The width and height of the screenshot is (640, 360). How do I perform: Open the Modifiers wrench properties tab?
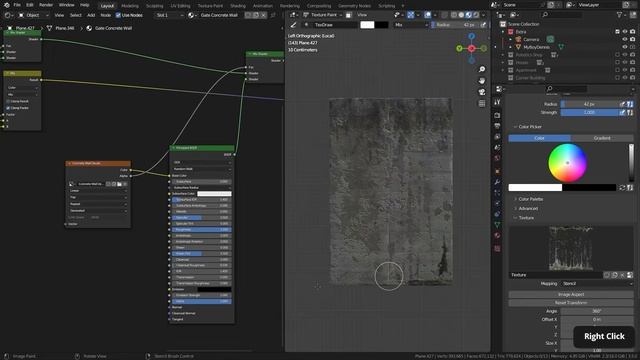tap(497, 182)
